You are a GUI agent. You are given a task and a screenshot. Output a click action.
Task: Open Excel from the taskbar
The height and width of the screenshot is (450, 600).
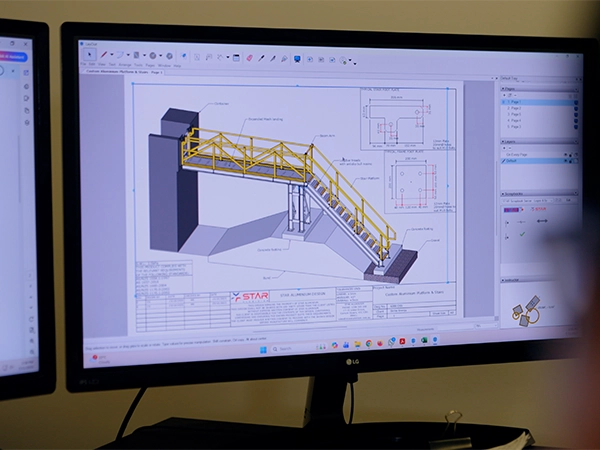coord(424,340)
